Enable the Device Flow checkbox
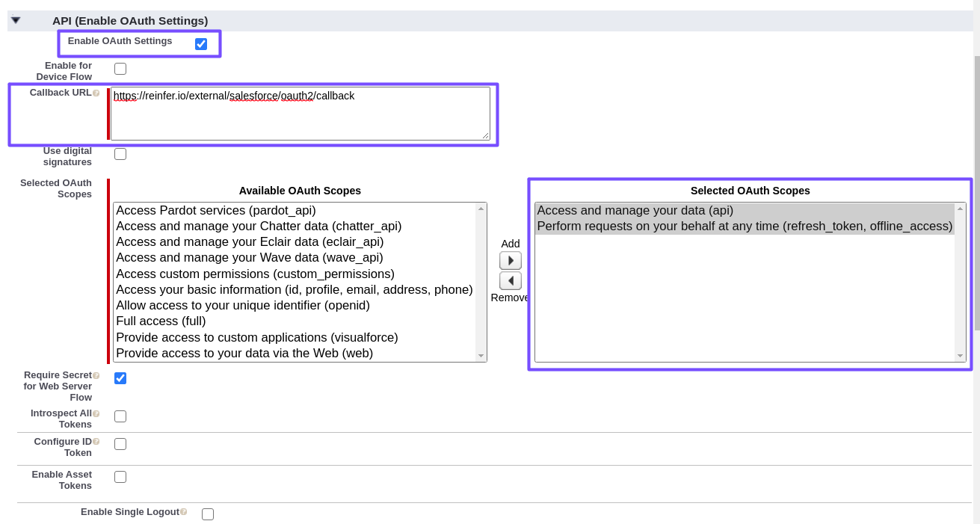This screenshot has height=524, width=980. [120, 69]
